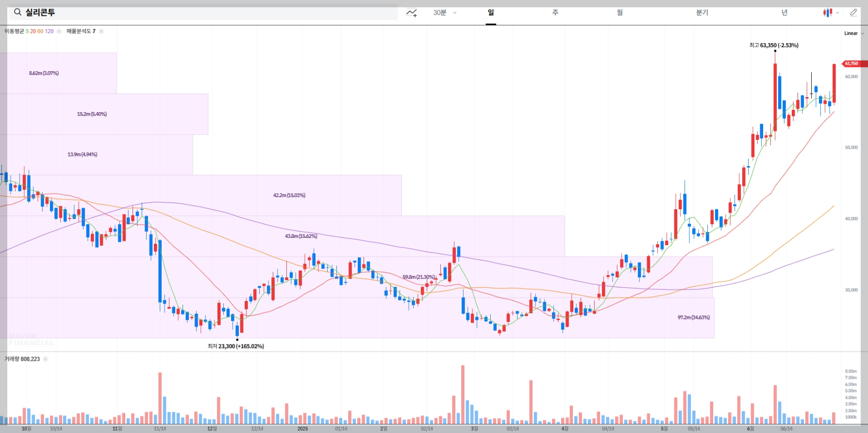The width and height of the screenshot is (868, 433).
Task: Remove the 이동평균 indicator via its x
Action: coord(59,31)
